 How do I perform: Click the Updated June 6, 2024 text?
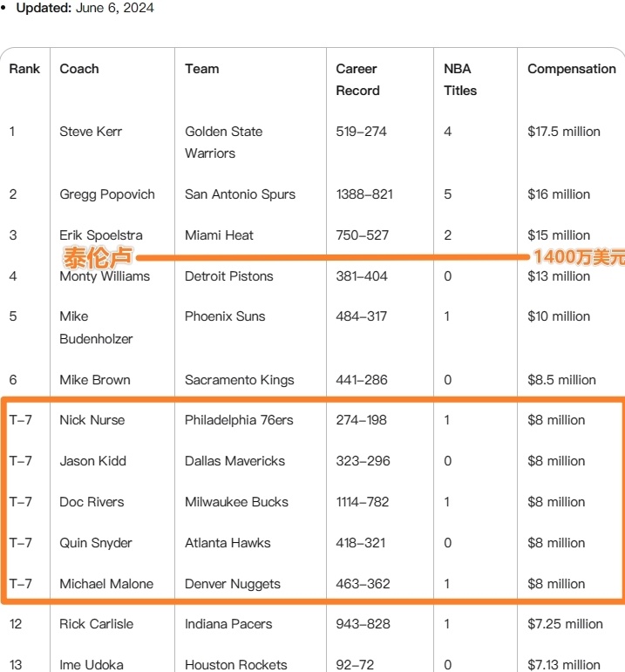click(x=85, y=9)
